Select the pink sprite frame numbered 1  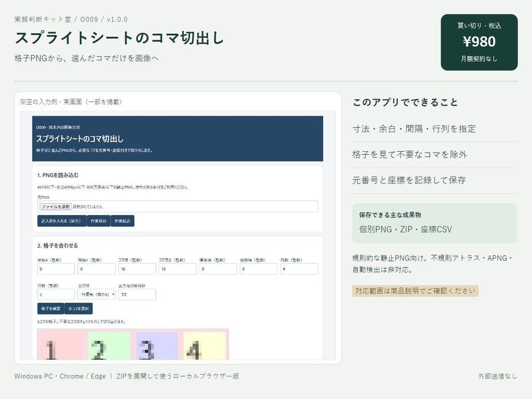(x=60, y=345)
